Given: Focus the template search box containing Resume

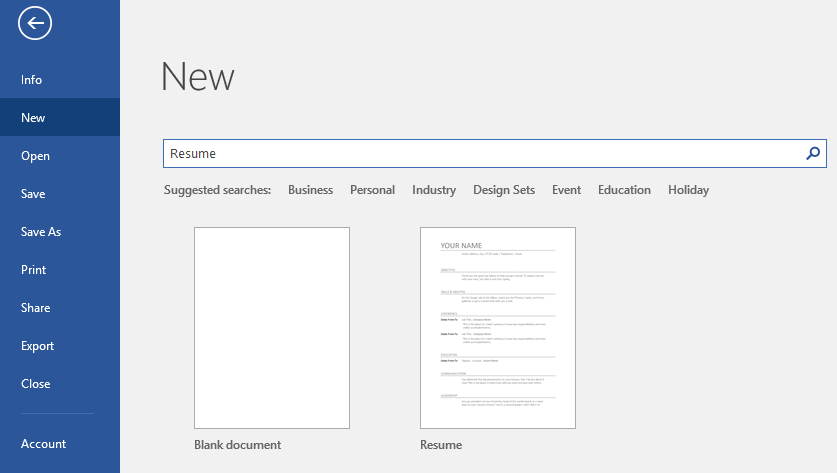Looking at the screenshot, I should [x=494, y=154].
